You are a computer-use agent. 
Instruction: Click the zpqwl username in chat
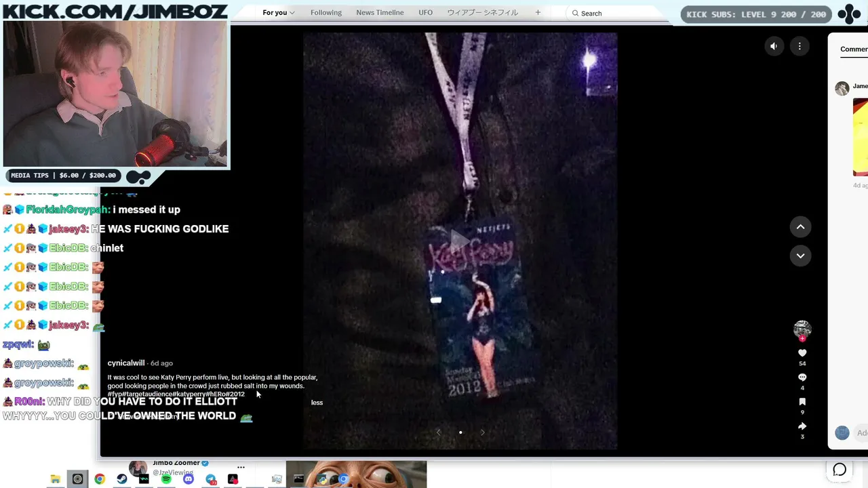point(18,345)
